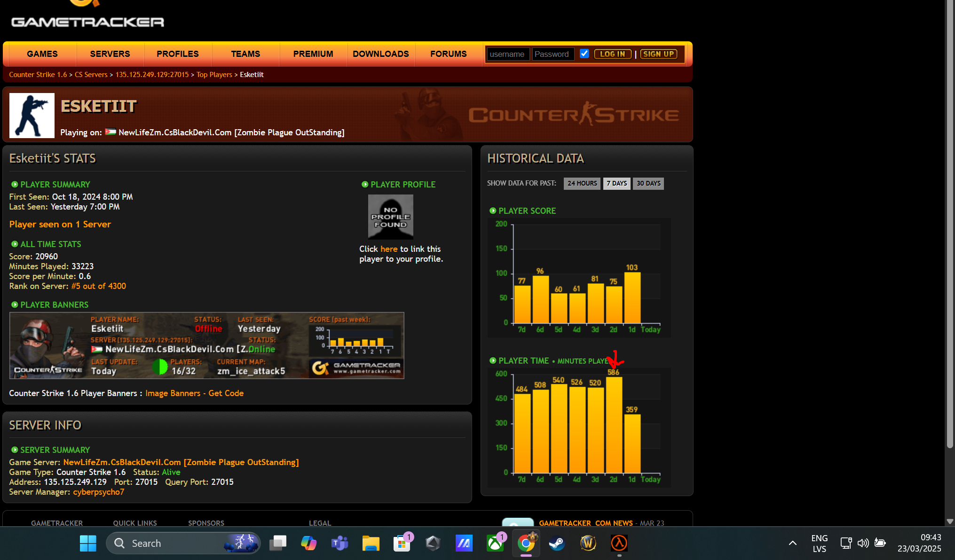Viewport: 955px width, 560px height.
Task: Click the 103 score bar for 1d
Action: pyautogui.click(x=632, y=297)
